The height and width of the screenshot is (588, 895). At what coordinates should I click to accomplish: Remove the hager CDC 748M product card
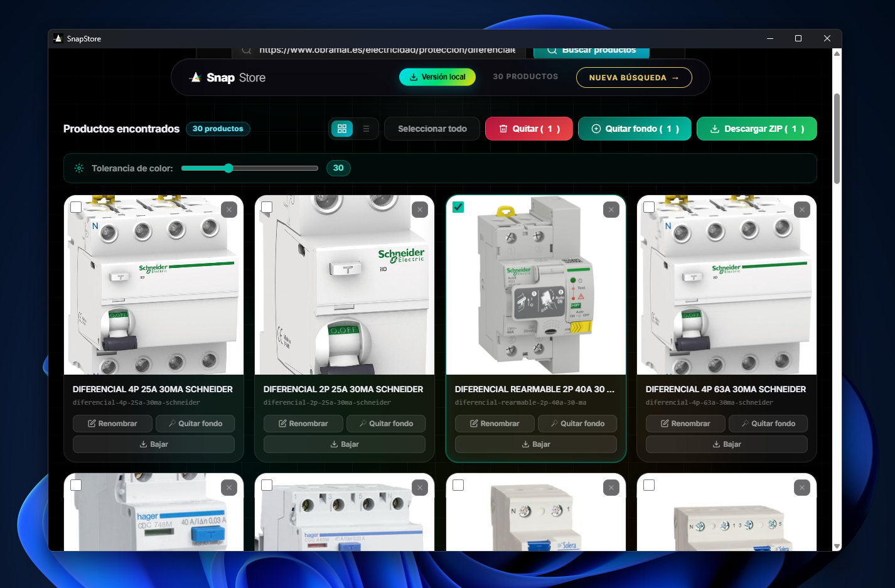[x=229, y=488]
